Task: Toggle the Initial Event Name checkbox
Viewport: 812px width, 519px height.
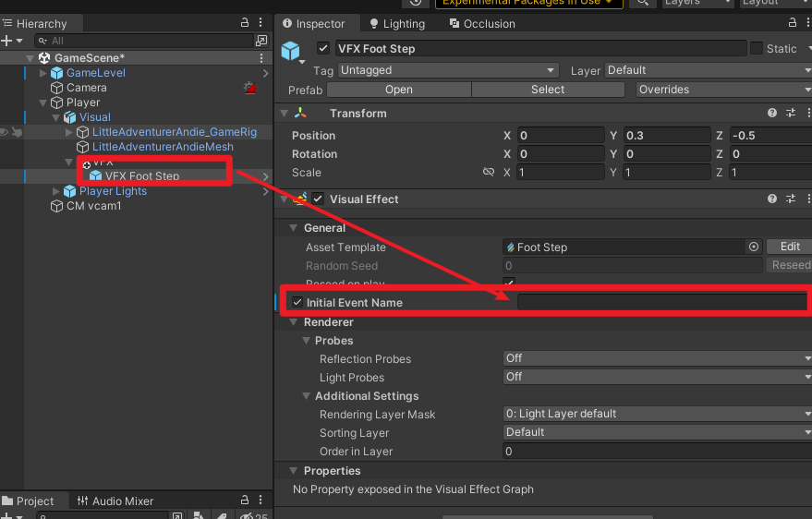Action: (297, 303)
